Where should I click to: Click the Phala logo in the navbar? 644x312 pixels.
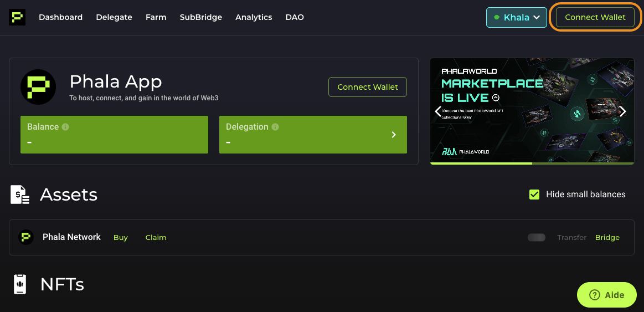click(x=17, y=17)
